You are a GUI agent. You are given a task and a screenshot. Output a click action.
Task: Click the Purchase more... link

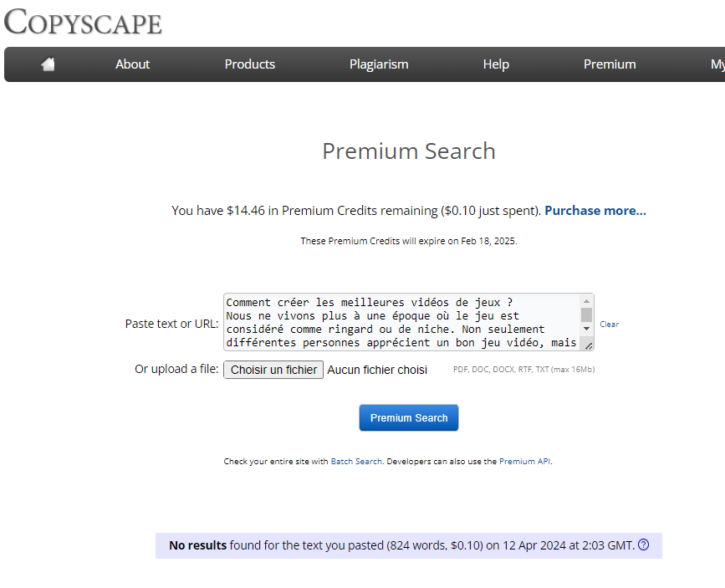click(595, 211)
